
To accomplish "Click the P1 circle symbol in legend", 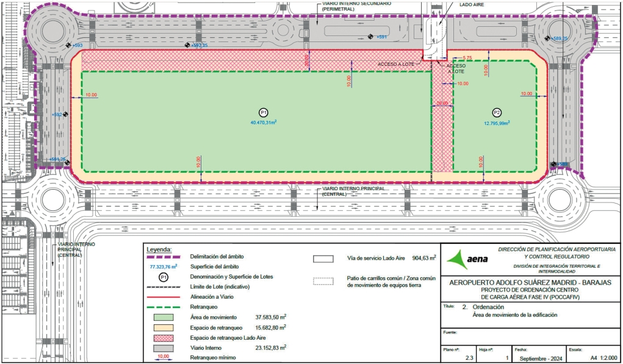I will [x=164, y=277].
